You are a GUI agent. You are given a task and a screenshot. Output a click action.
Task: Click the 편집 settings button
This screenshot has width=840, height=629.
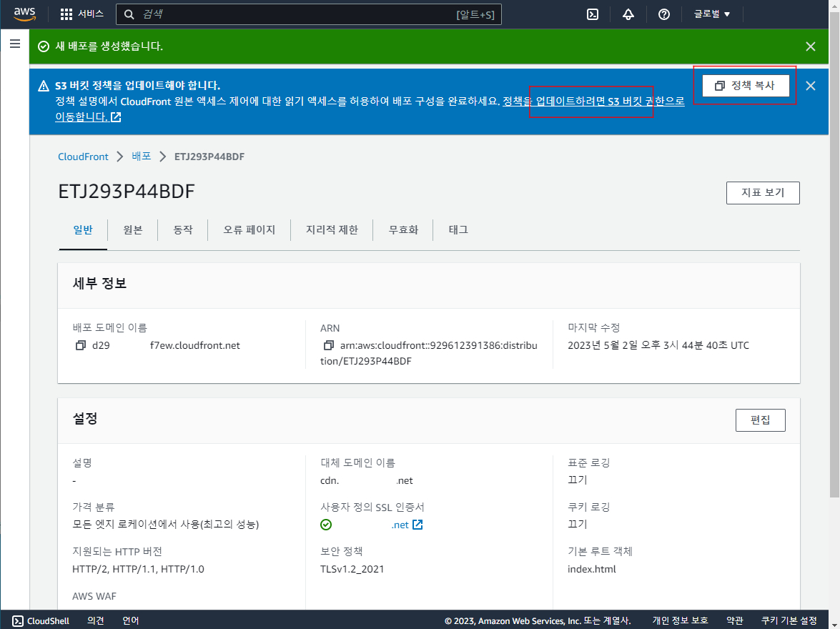[x=760, y=420]
